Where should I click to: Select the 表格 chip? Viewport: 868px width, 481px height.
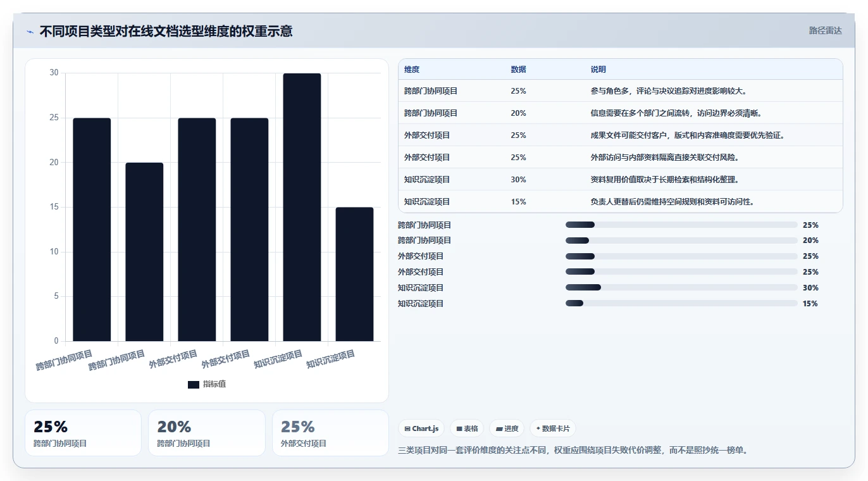click(x=467, y=428)
